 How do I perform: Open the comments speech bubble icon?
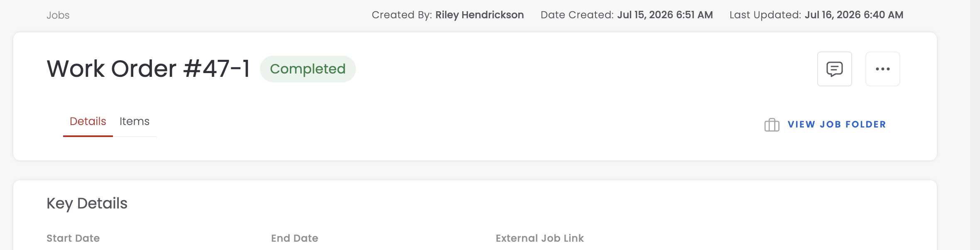[x=834, y=69]
